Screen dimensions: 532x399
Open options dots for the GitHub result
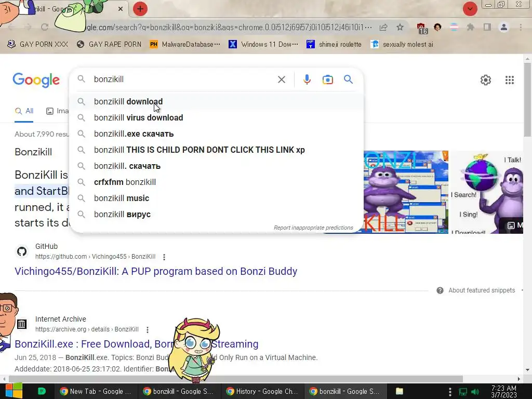coord(164,257)
